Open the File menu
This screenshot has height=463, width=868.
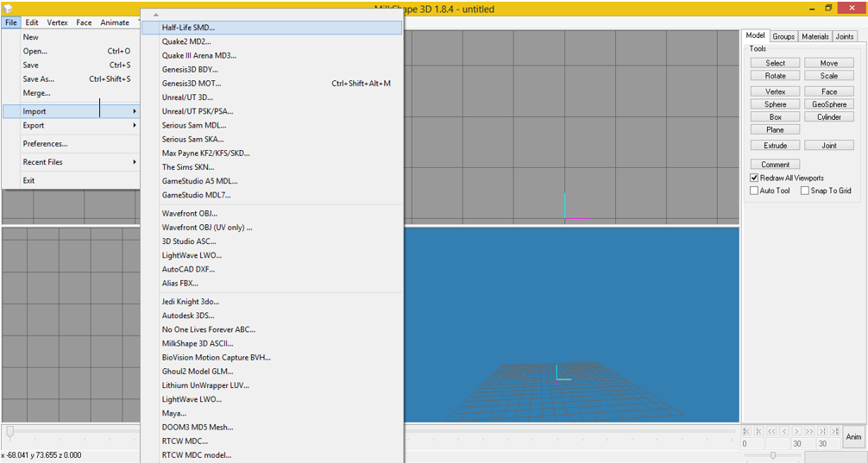tap(11, 22)
